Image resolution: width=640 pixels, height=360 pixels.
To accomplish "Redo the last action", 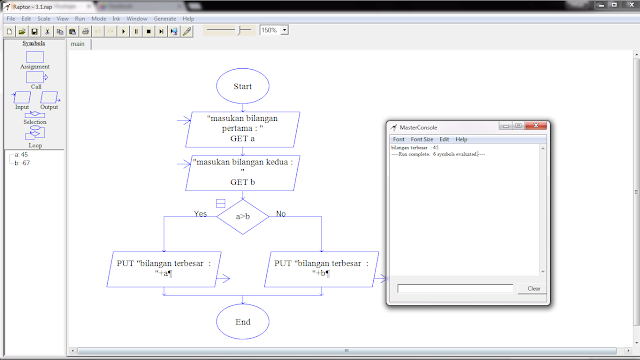I will [x=111, y=31].
